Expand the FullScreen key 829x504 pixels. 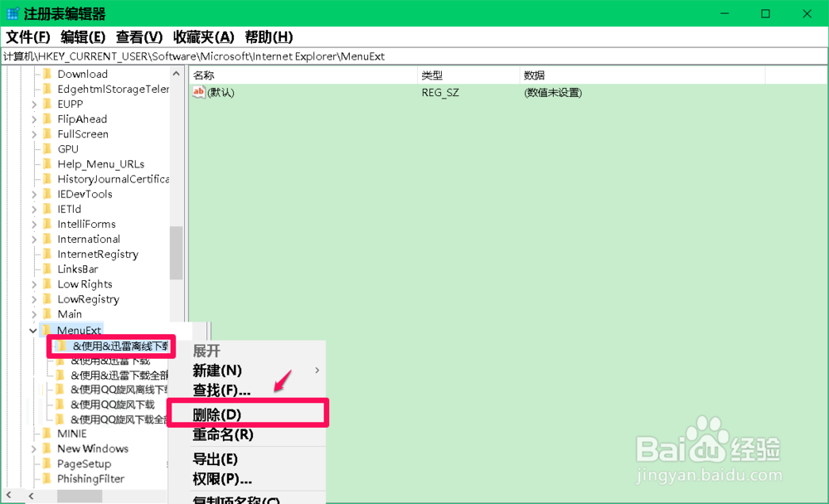click(34, 134)
